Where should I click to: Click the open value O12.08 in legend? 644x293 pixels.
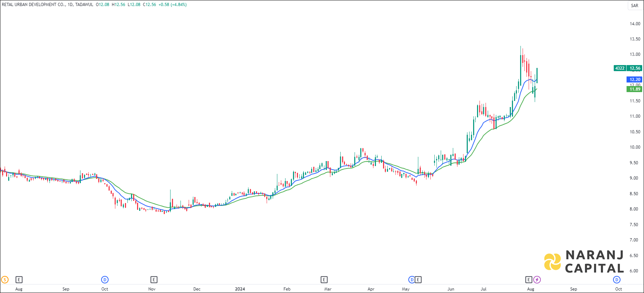click(x=103, y=5)
